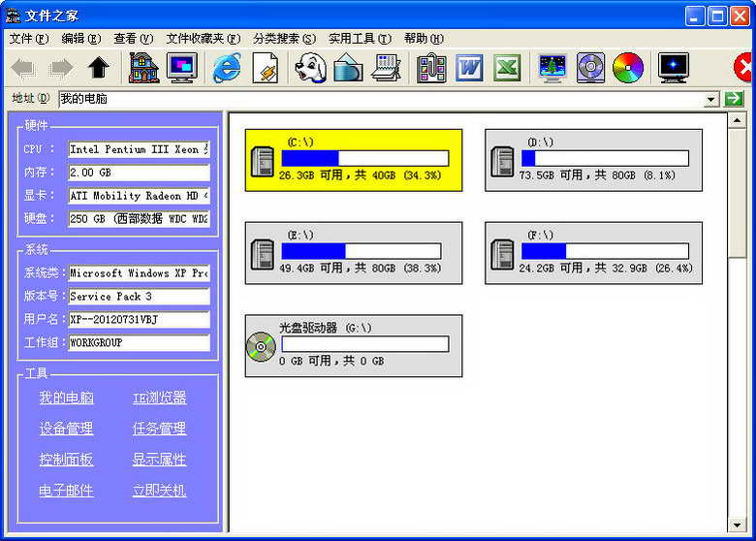Click the scrollbar down arrow
Viewport: 756px width, 541px height.
click(x=738, y=525)
